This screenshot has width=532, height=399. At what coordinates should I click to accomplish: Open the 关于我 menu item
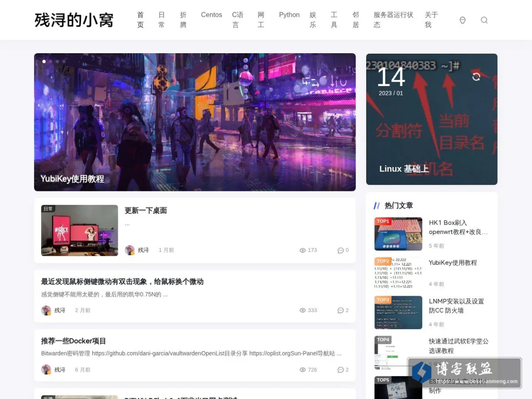[x=431, y=20]
